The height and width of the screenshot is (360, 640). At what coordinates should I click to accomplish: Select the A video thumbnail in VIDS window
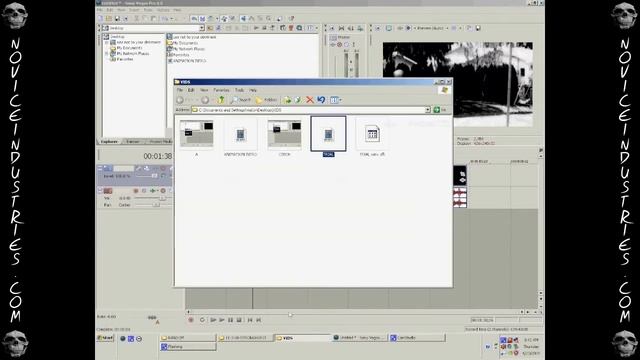click(x=196, y=138)
